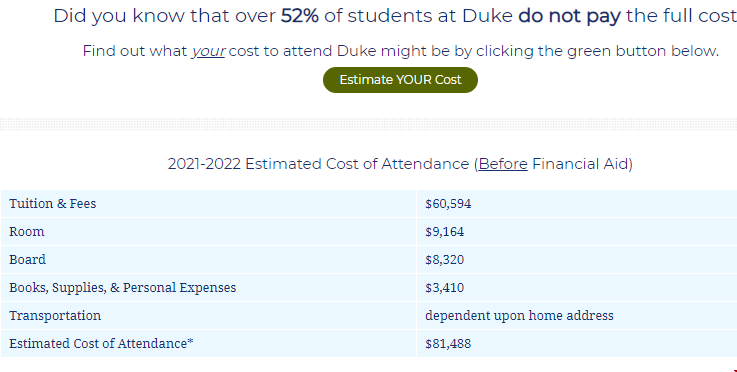Click the Board row label
Viewport: 737px width, 372px height.
point(27,260)
